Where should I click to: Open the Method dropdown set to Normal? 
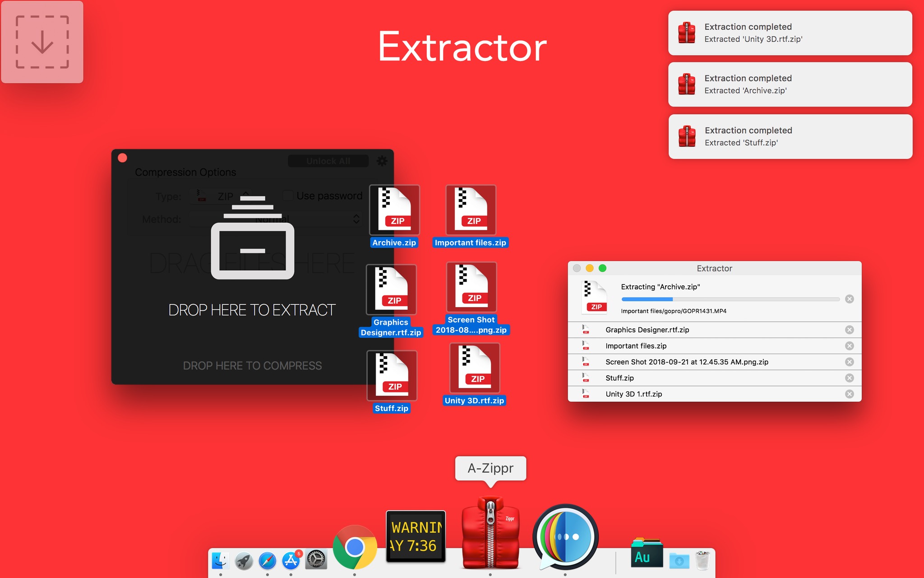click(x=275, y=219)
